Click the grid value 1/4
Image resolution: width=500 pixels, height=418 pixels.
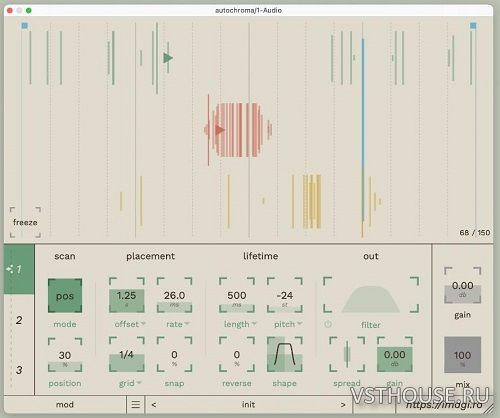127,355
